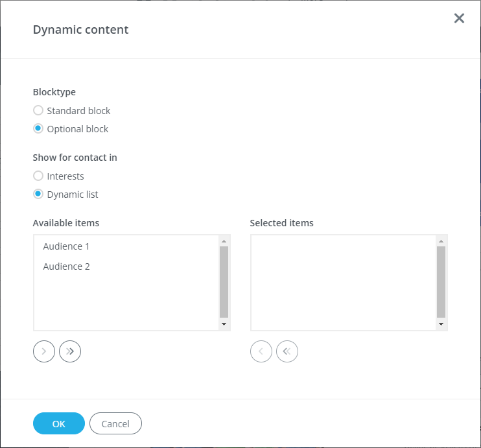This screenshot has height=448, width=481.
Task: Click the single left arrow remove button
Action: [x=261, y=351]
